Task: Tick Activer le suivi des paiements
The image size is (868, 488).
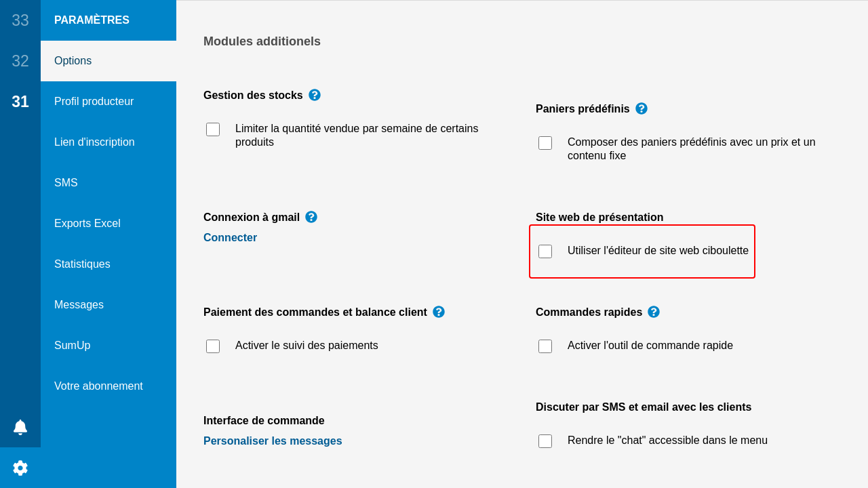Action: pos(213,346)
